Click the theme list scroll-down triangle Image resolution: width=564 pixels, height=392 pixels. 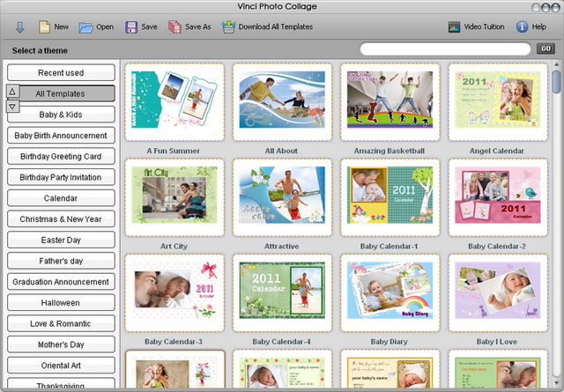click(x=12, y=107)
